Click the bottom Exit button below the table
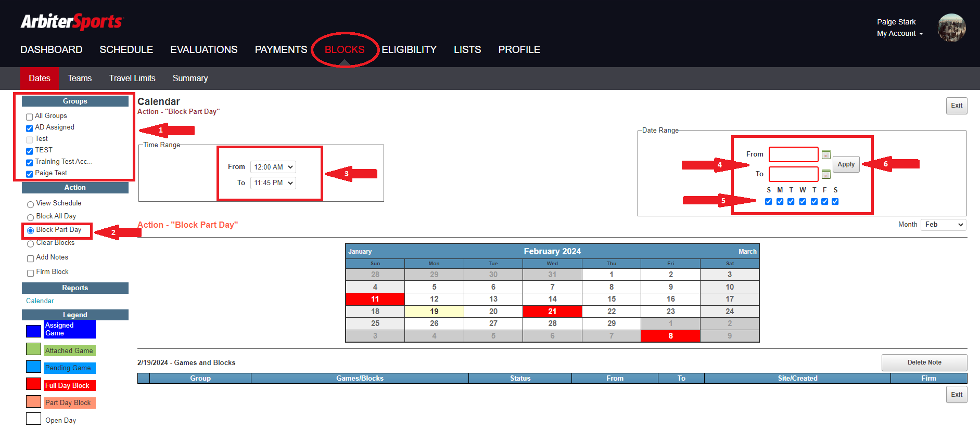Viewport: 980px width, 442px height. 957,395
